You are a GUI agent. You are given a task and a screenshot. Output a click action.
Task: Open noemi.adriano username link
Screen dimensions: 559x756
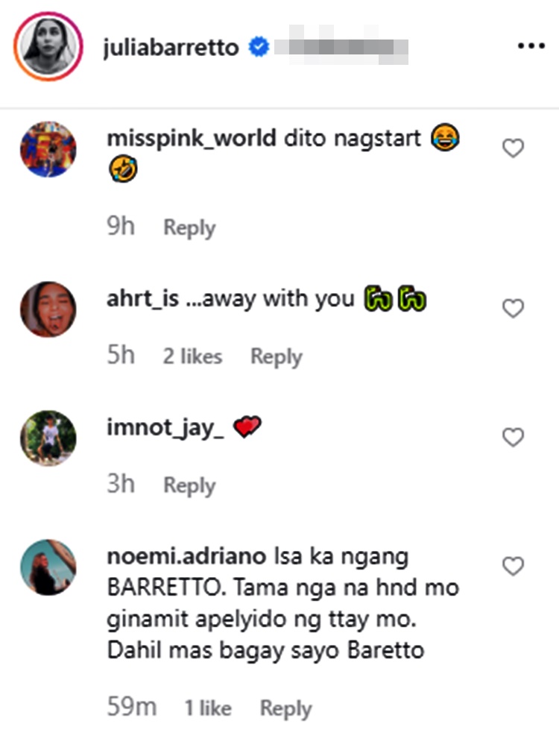point(186,556)
